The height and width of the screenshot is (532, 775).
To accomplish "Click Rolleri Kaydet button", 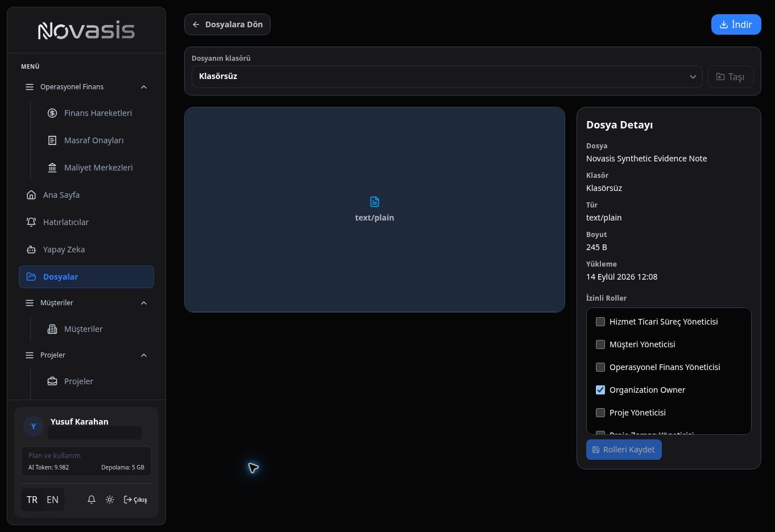I will click(x=624, y=450).
